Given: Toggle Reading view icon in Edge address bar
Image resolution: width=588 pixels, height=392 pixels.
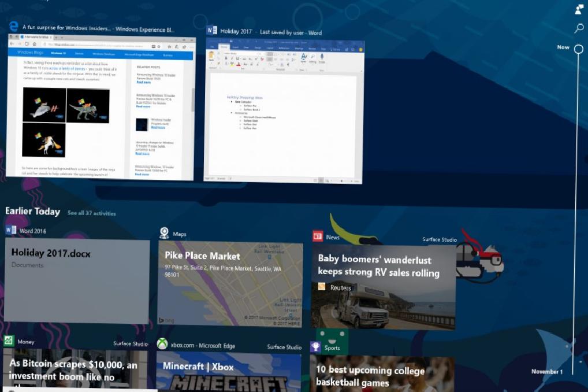Looking at the screenshot, I should point(154,47).
